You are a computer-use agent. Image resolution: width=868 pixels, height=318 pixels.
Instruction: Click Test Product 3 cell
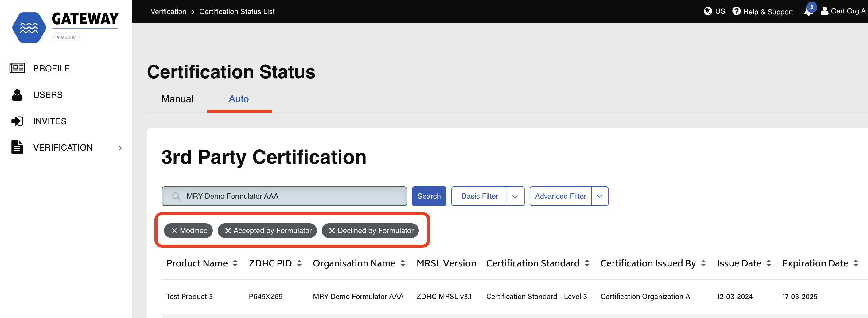[x=189, y=297]
